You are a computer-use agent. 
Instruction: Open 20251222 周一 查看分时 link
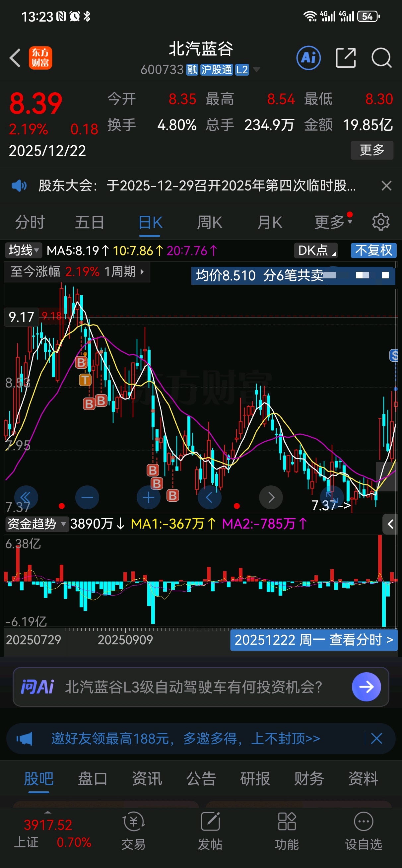[314, 639]
